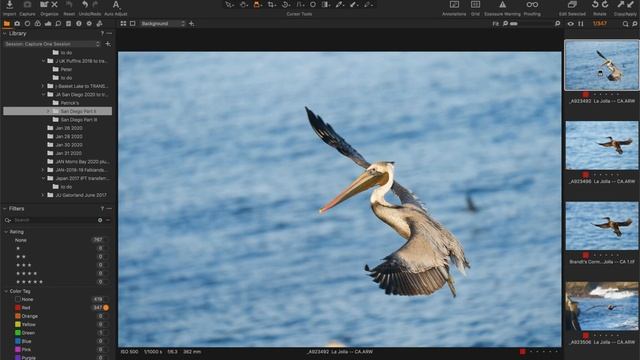Select the Rotate/Straighten cursor tool
The height and width of the screenshot is (360, 640).
pyautogui.click(x=286, y=5)
